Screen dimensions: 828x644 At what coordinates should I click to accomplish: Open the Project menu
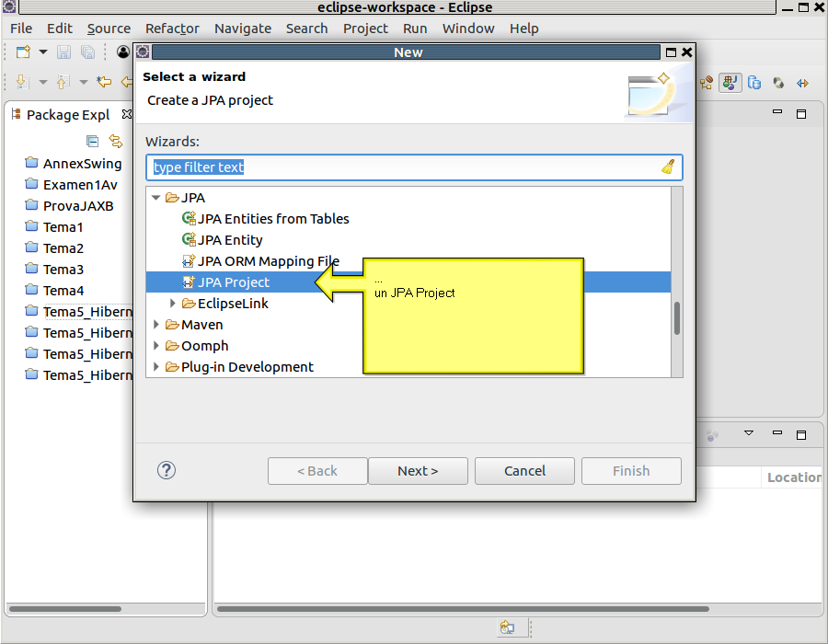pos(365,29)
